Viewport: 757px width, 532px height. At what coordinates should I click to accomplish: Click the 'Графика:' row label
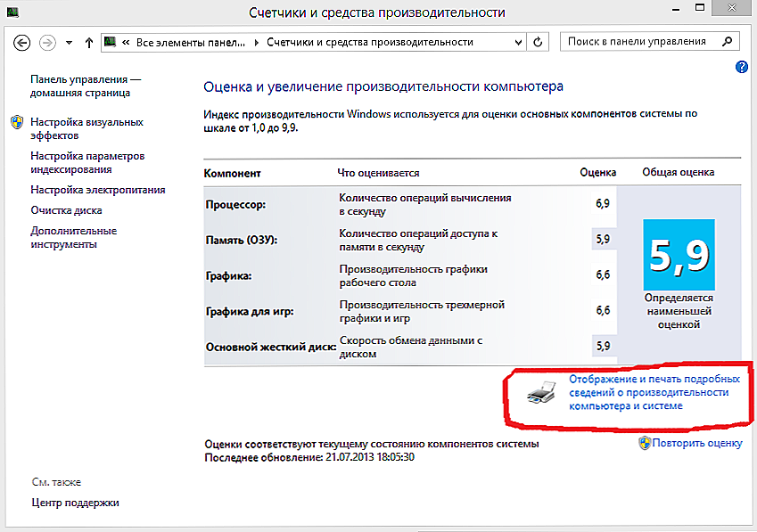coord(228,276)
